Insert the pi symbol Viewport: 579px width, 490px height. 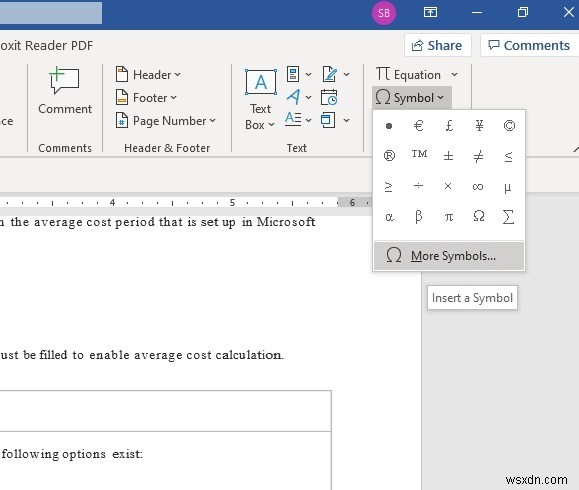pos(449,216)
